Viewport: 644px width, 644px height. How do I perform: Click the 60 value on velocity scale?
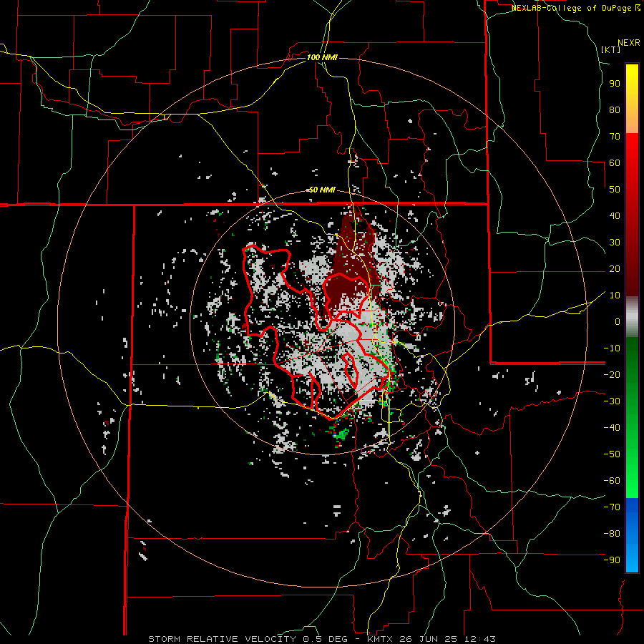click(615, 163)
